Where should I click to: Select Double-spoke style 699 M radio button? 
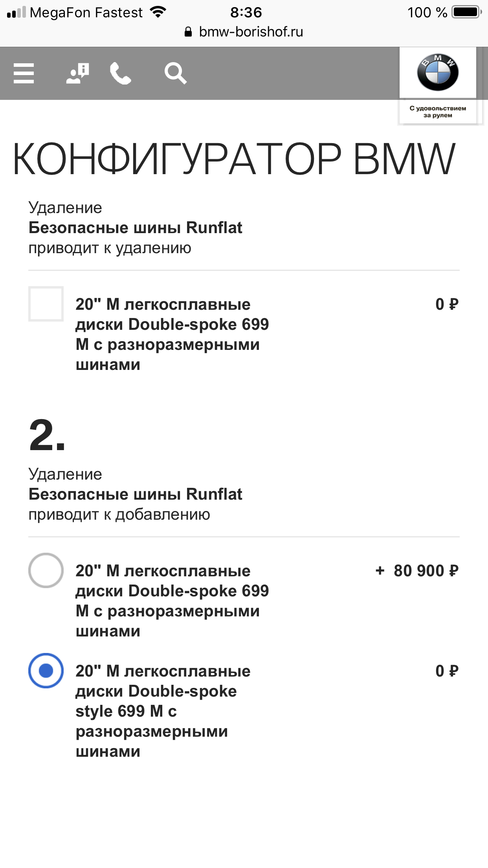(x=46, y=671)
